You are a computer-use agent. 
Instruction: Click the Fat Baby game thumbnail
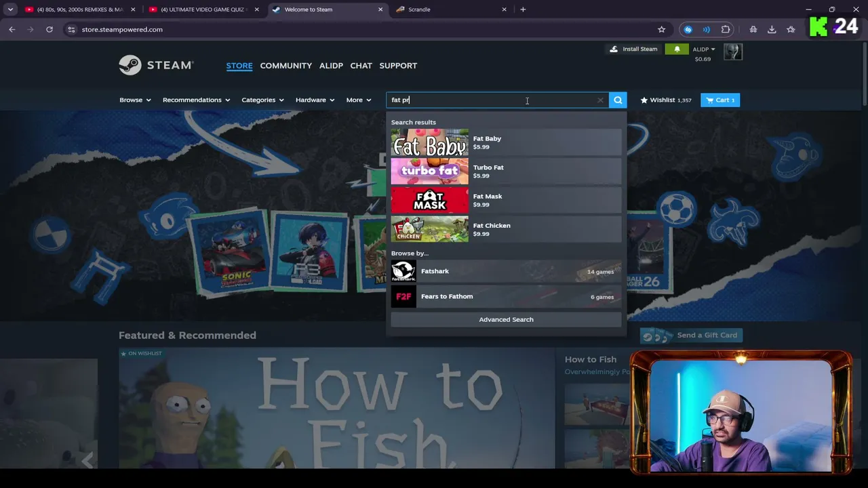click(429, 142)
